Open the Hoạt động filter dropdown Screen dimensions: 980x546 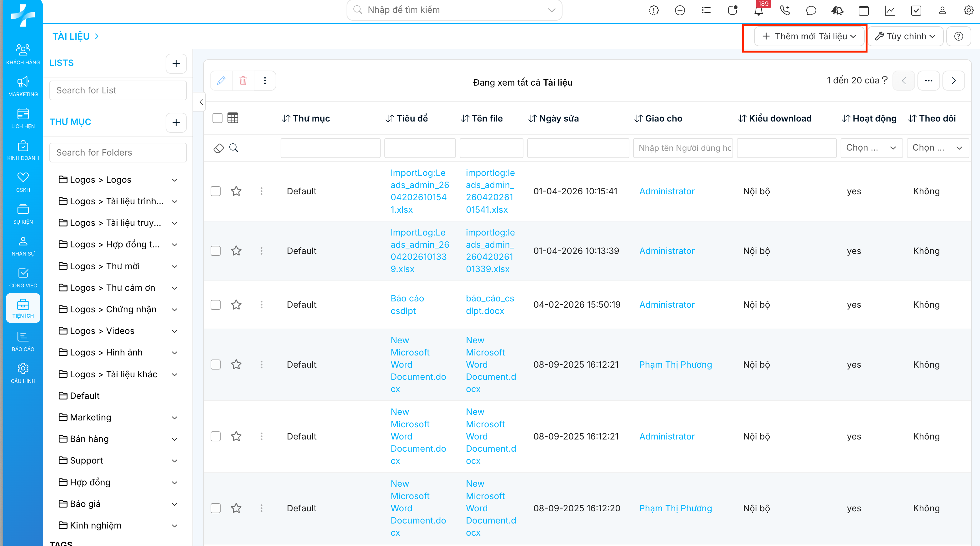tap(871, 148)
